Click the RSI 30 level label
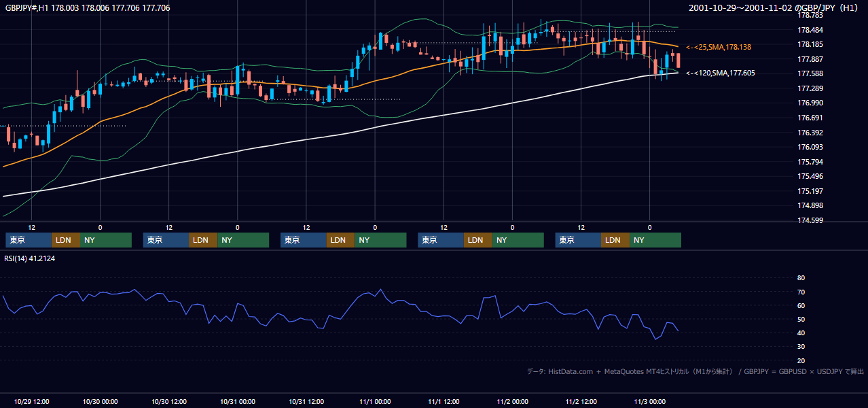Image resolution: width=868 pixels, height=408 pixels. coord(801,347)
